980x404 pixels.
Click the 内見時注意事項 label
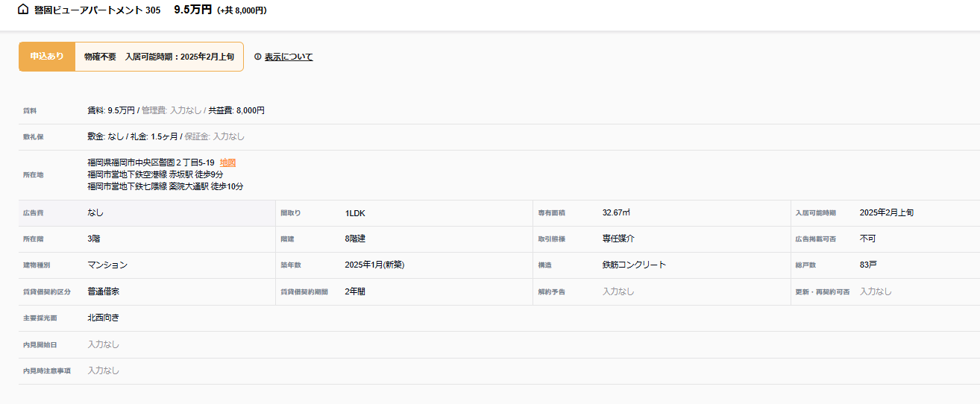(46, 371)
